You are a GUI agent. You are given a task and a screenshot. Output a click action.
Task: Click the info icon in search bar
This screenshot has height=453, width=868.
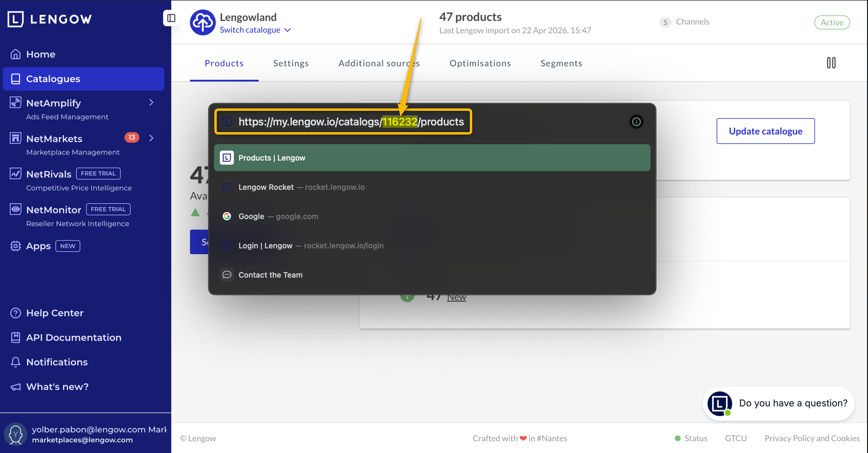[x=636, y=122]
